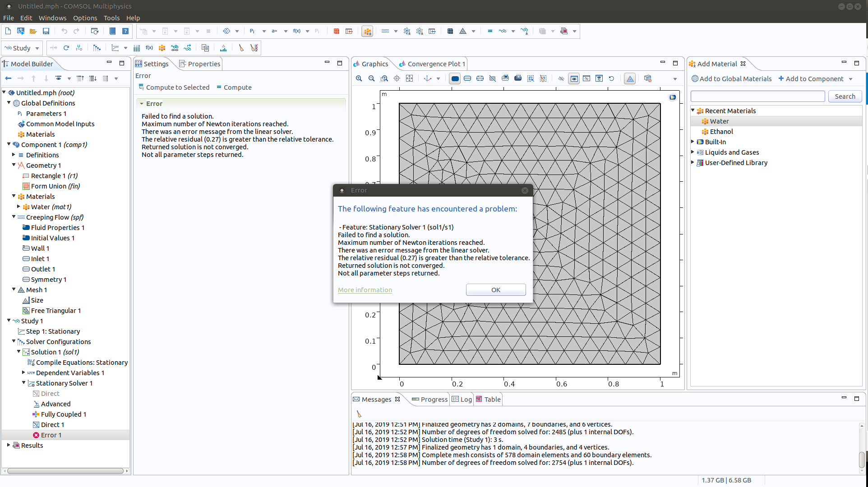Viewport: 868px width, 487px height.
Task: Toggle the domain selection mode button
Action: coord(455,78)
